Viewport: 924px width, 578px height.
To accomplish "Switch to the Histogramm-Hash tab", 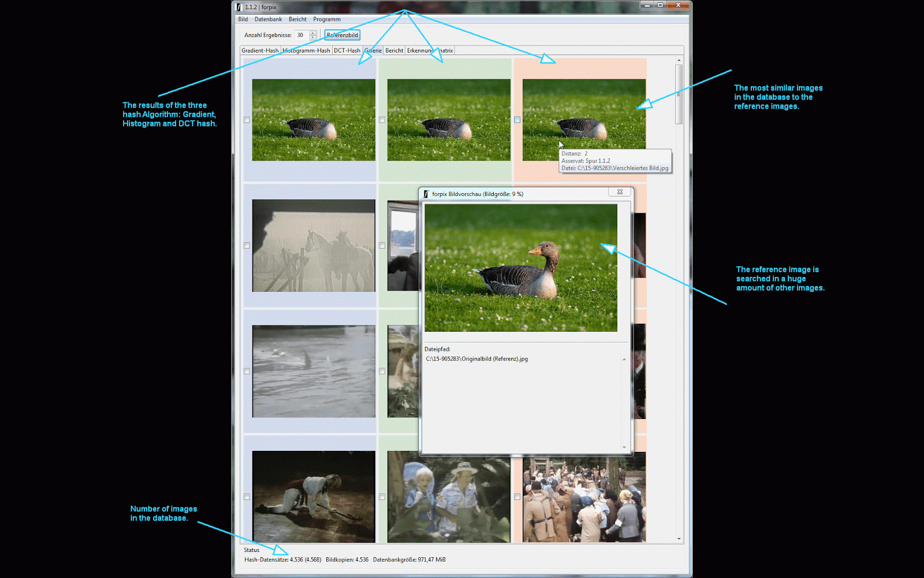I will click(307, 50).
